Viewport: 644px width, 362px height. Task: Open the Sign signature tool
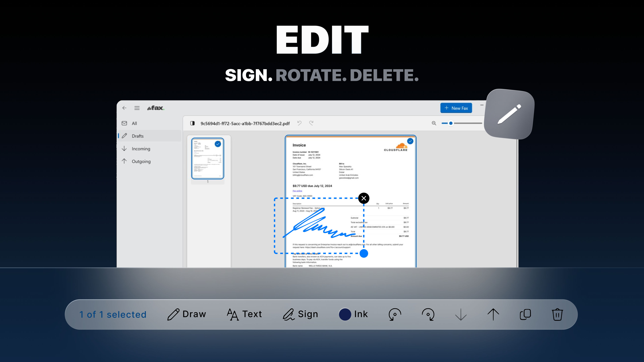click(x=300, y=314)
